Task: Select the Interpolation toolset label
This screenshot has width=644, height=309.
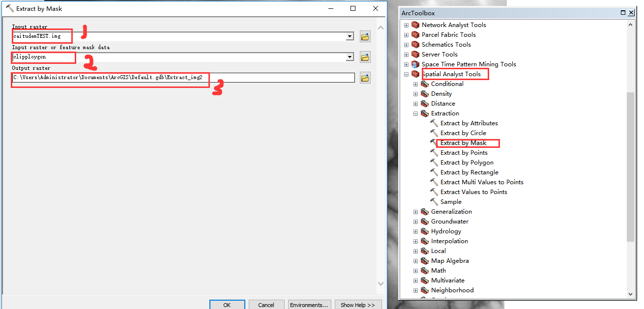Action: tap(449, 241)
